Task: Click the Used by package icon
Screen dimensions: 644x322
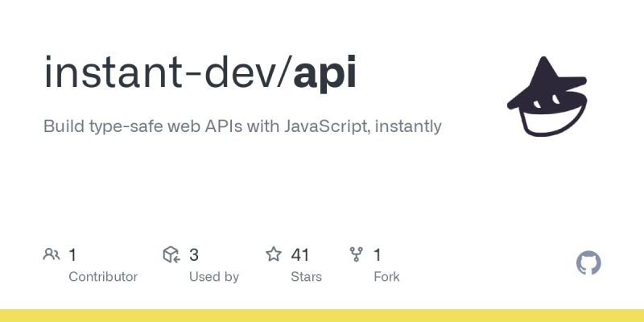Action: click(x=171, y=255)
